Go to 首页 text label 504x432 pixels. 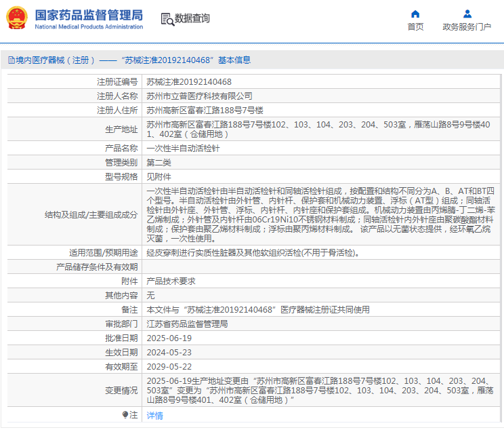click(x=415, y=26)
